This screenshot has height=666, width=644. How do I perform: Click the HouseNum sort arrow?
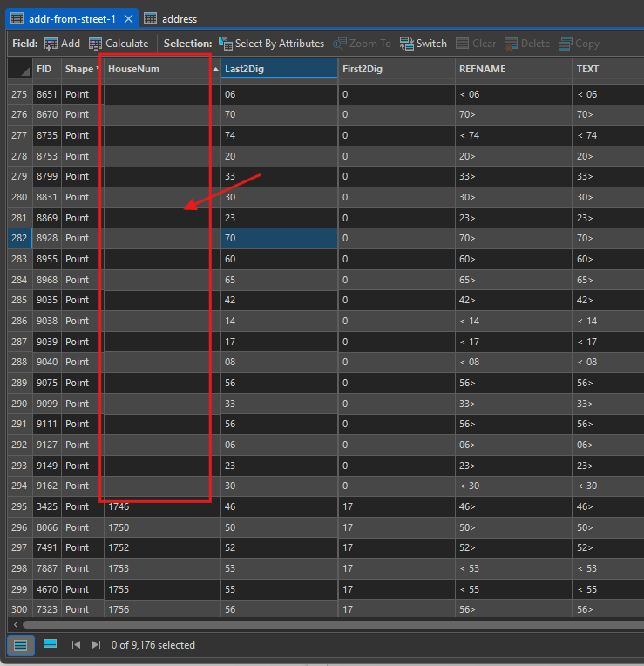point(215,69)
